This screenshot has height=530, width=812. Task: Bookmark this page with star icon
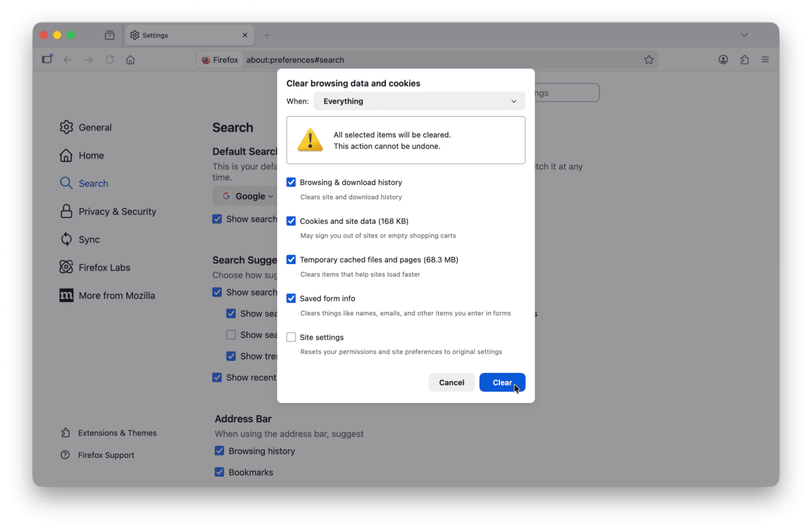tap(648, 59)
